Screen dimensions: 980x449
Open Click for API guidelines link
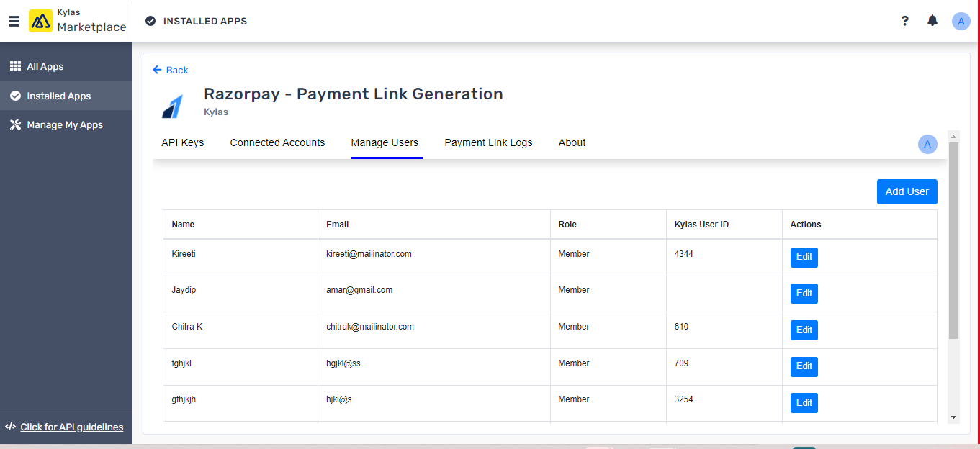[72, 427]
